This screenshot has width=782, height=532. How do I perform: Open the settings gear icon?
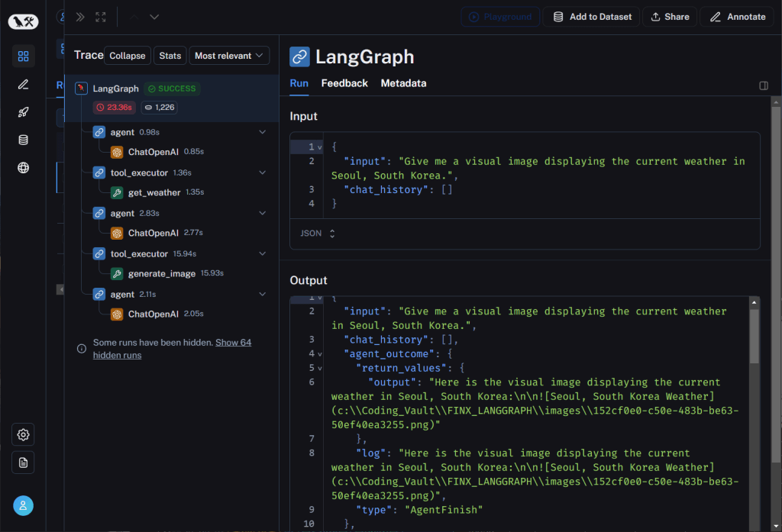(x=23, y=434)
